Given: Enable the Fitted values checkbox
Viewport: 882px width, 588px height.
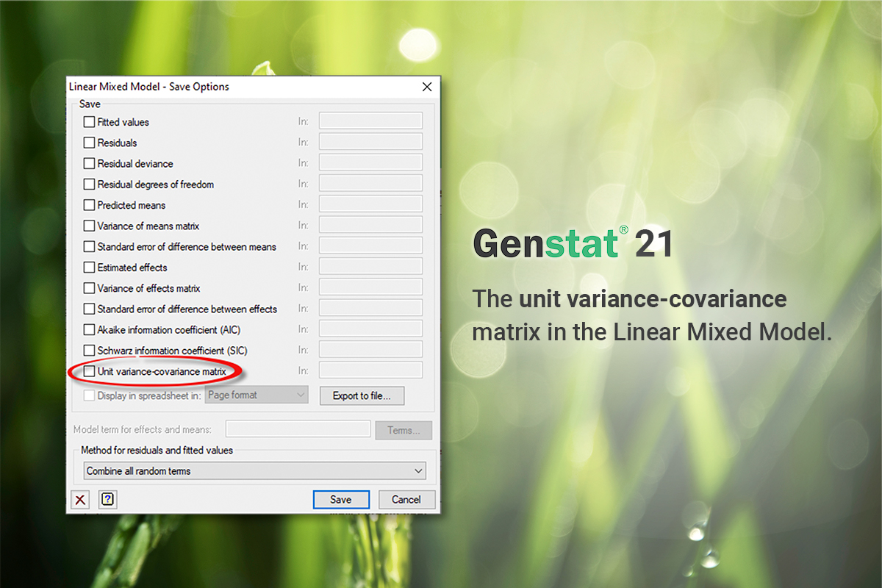Looking at the screenshot, I should pyautogui.click(x=89, y=122).
